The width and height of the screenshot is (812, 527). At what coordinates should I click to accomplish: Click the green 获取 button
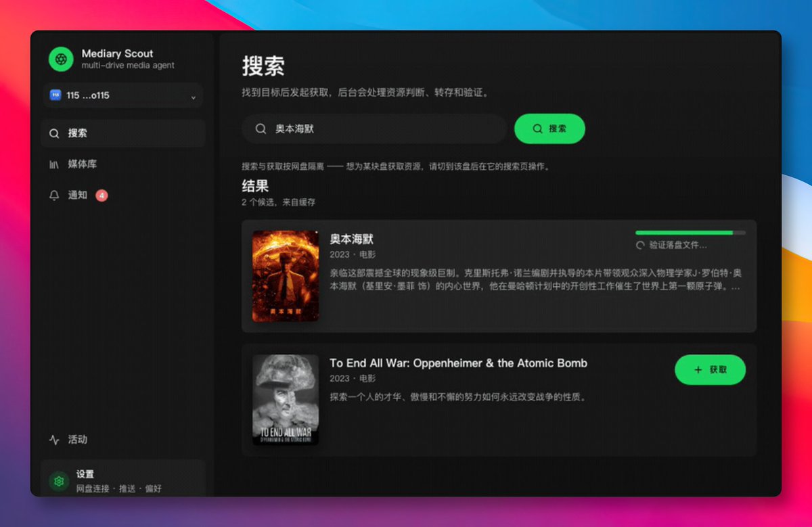[x=710, y=370]
